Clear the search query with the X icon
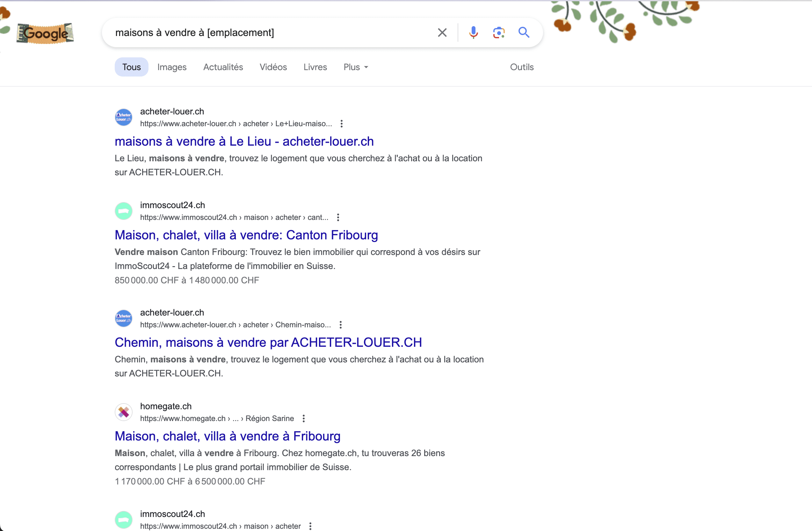This screenshot has width=812, height=531. coord(442,33)
